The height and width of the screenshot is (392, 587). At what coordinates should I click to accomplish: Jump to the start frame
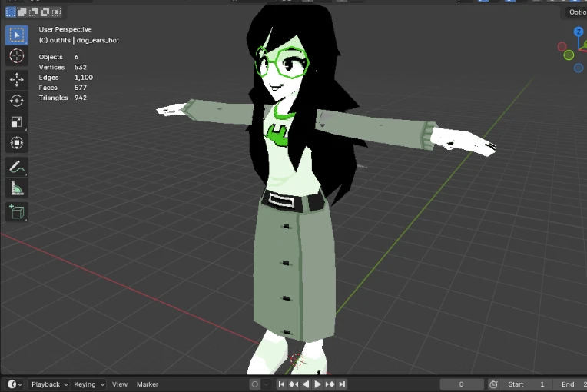pyautogui.click(x=281, y=384)
